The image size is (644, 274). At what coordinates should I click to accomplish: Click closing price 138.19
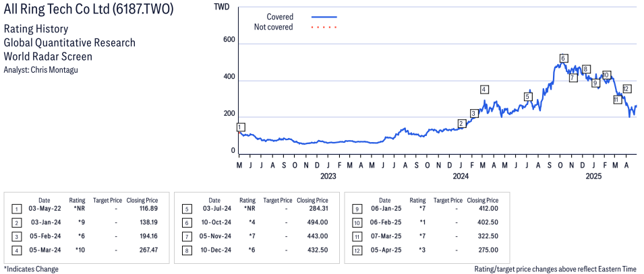click(148, 223)
